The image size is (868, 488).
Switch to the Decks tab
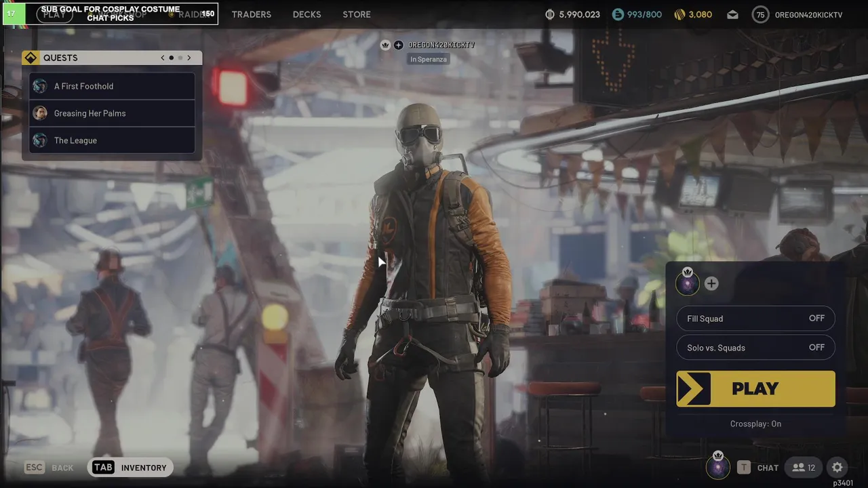coord(307,14)
